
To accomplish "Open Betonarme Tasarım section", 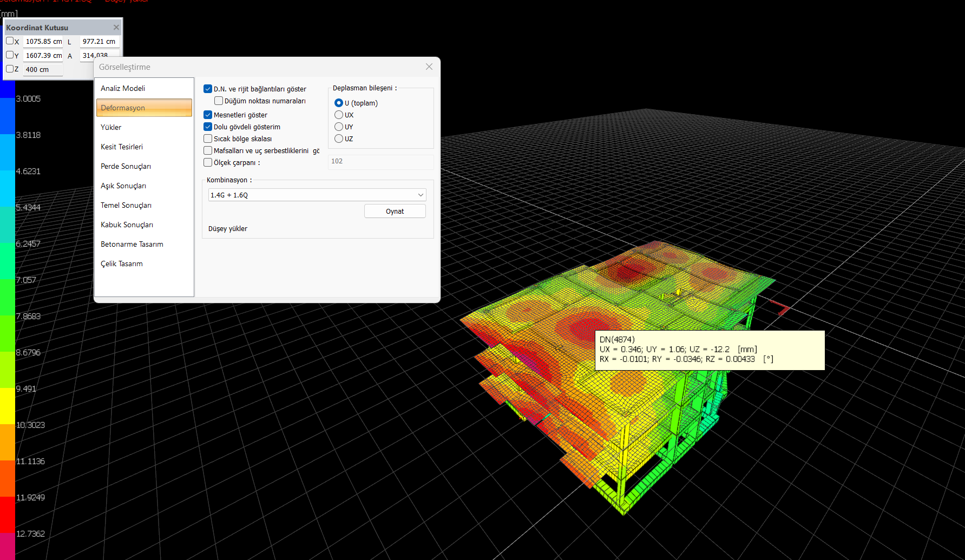I will pos(132,244).
